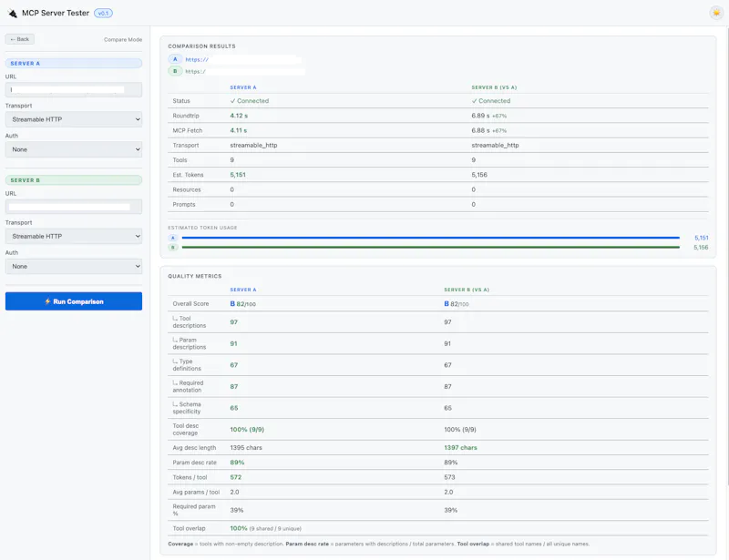The width and height of the screenshot is (729, 560).
Task: Click the Schema specificity row label
Action: (x=187, y=408)
